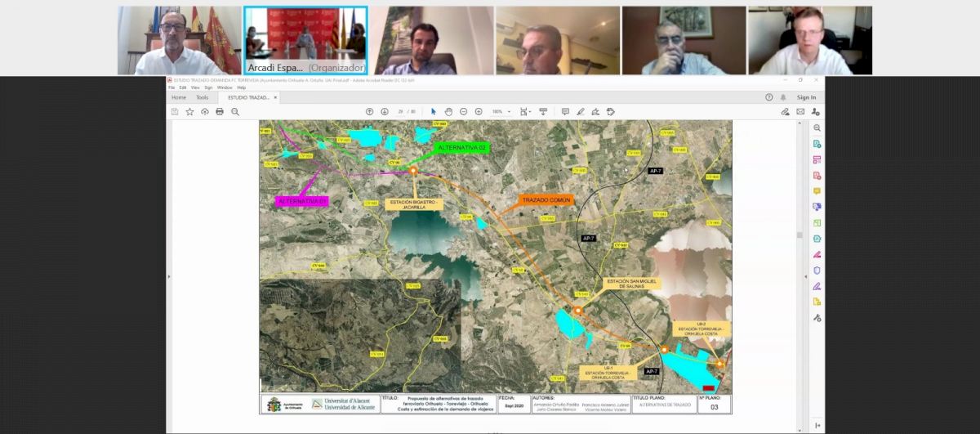This screenshot has width=980, height=434.
Task: Click the print icon in toolbar
Action: (220, 111)
